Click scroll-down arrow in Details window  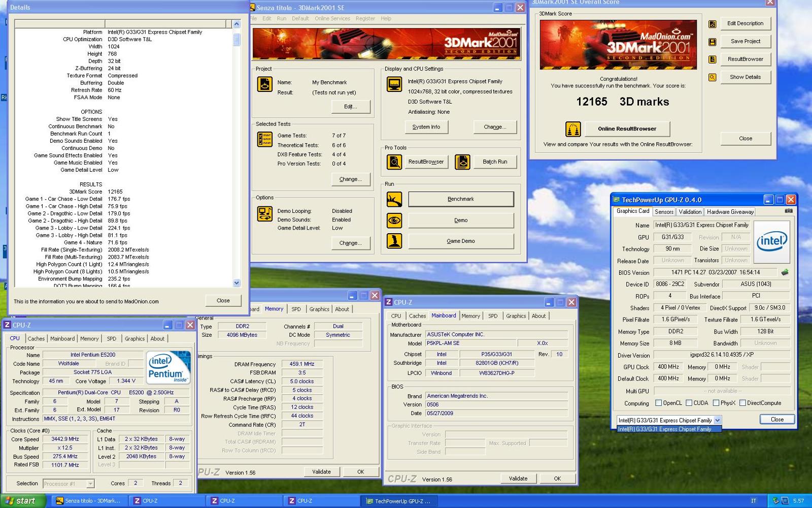[236, 283]
